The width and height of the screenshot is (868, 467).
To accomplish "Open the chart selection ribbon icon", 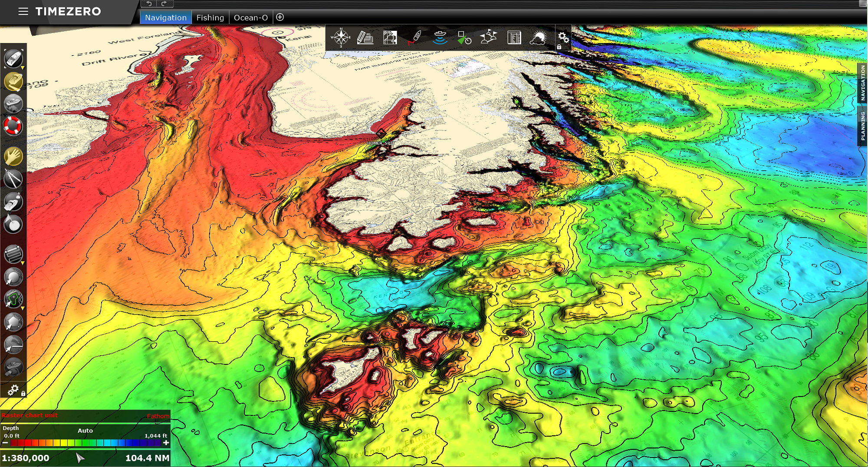I will click(x=390, y=38).
